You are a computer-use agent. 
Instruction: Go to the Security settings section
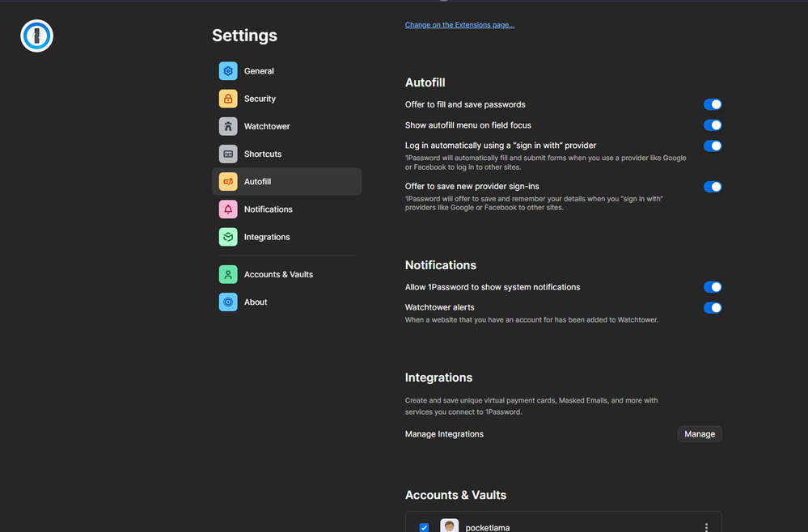286,99
